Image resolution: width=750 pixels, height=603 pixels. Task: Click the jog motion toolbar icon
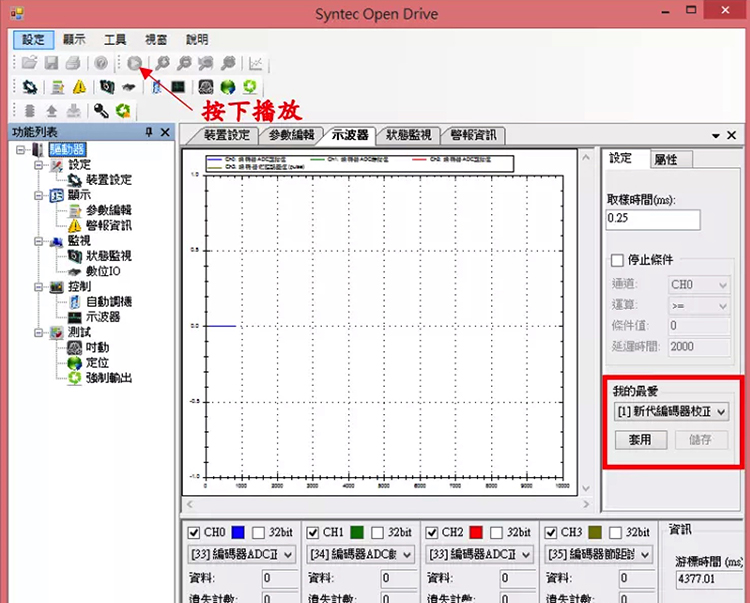pyautogui.click(x=206, y=87)
